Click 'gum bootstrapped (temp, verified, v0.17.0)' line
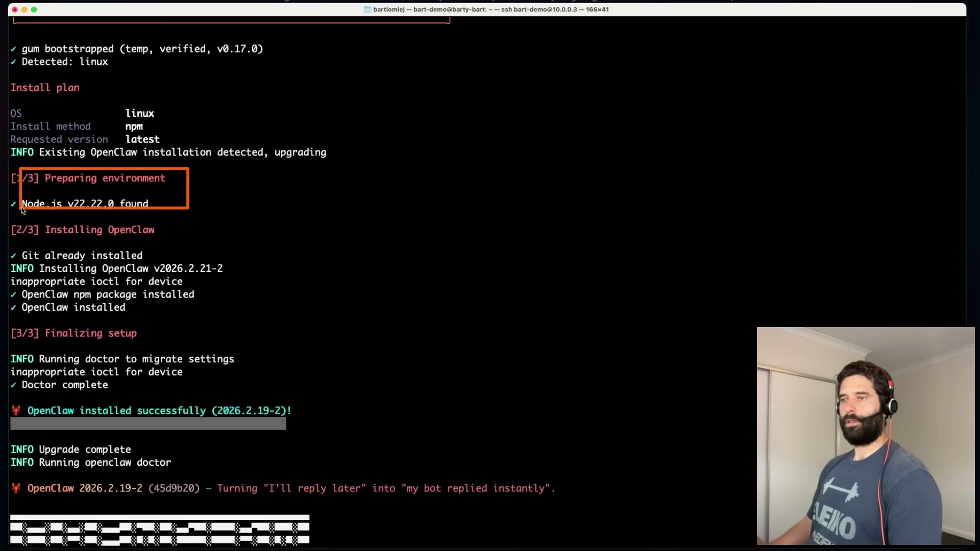This screenshot has height=551, width=980. 137,49
